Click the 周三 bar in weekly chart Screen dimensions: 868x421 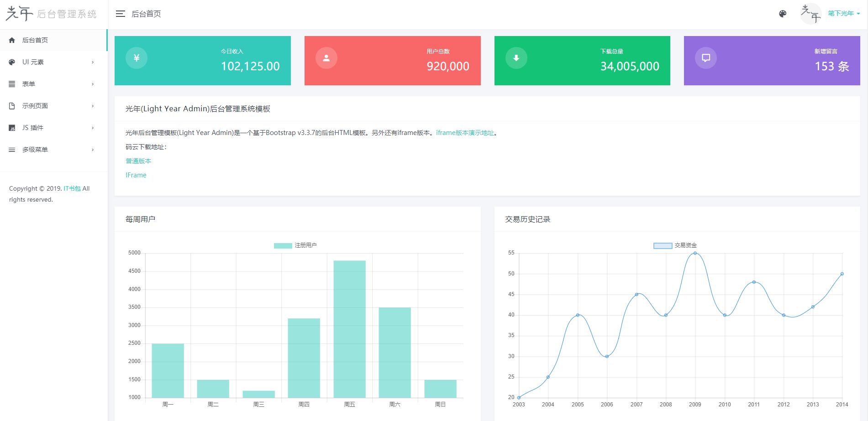pos(258,394)
